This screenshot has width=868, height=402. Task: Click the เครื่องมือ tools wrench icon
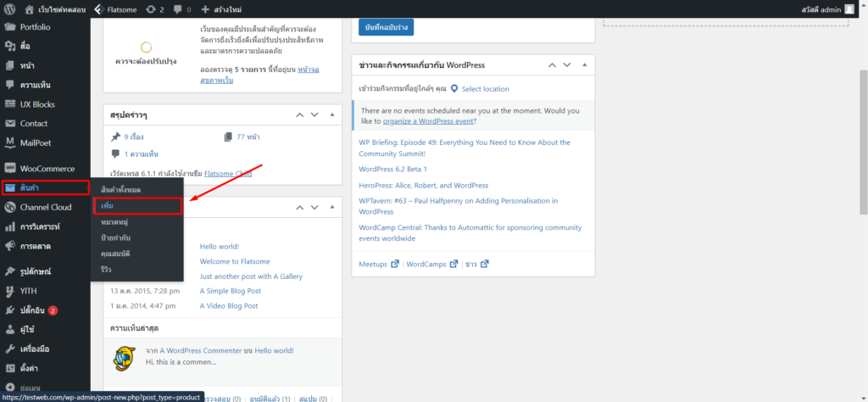click(9, 349)
